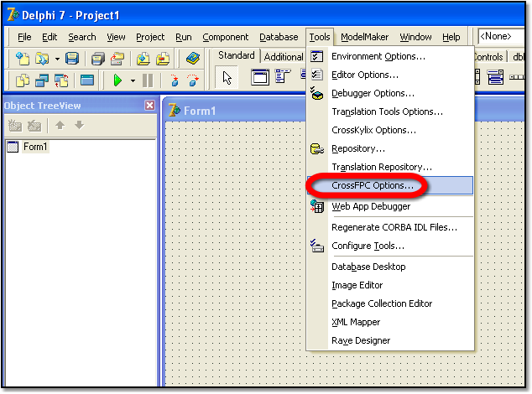Open the File menu

click(24, 37)
